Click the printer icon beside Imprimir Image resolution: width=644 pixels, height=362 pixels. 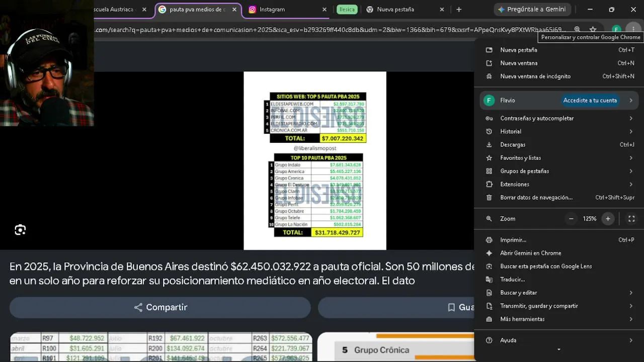click(489, 240)
